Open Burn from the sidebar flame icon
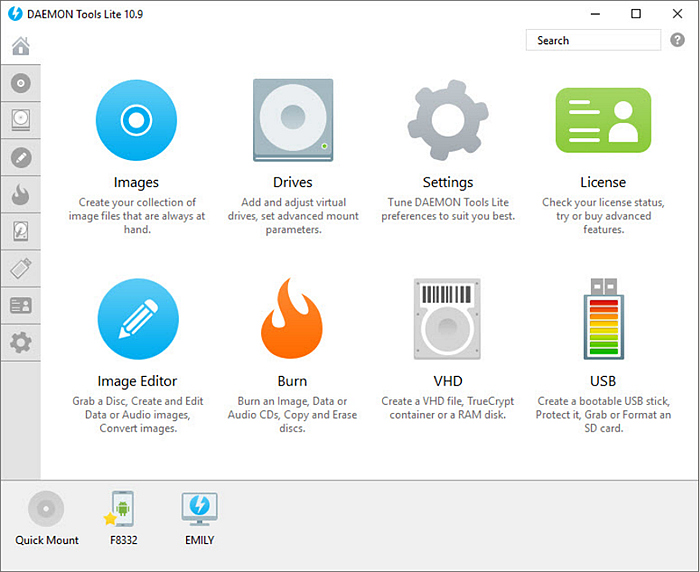Viewport: 700px width, 572px height. tap(21, 195)
